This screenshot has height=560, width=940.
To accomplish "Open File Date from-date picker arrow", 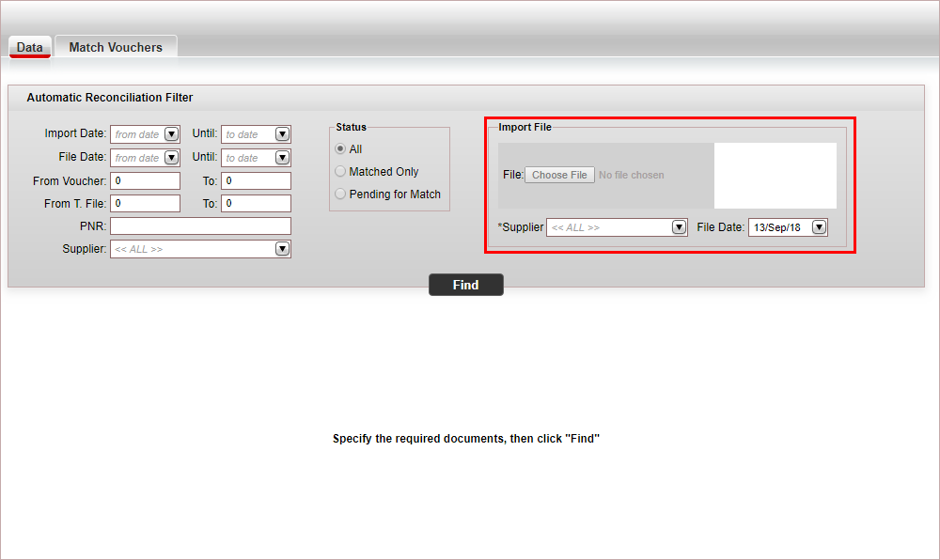I will (x=171, y=158).
